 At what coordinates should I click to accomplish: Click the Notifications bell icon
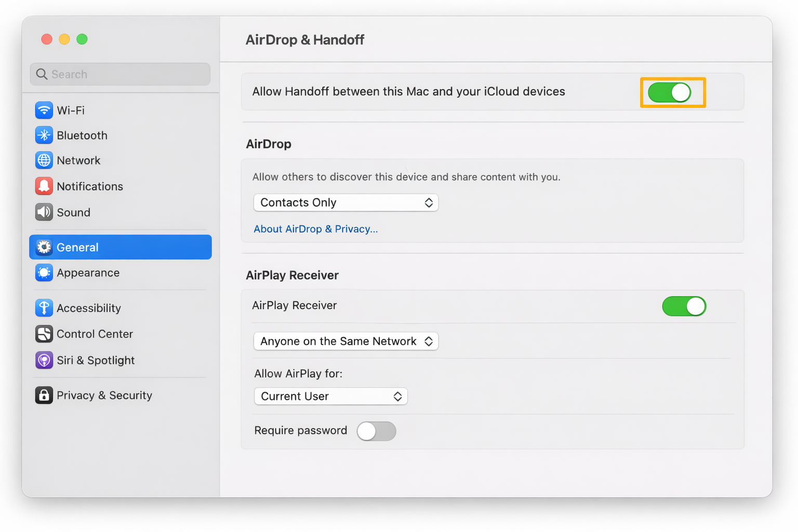click(x=44, y=186)
